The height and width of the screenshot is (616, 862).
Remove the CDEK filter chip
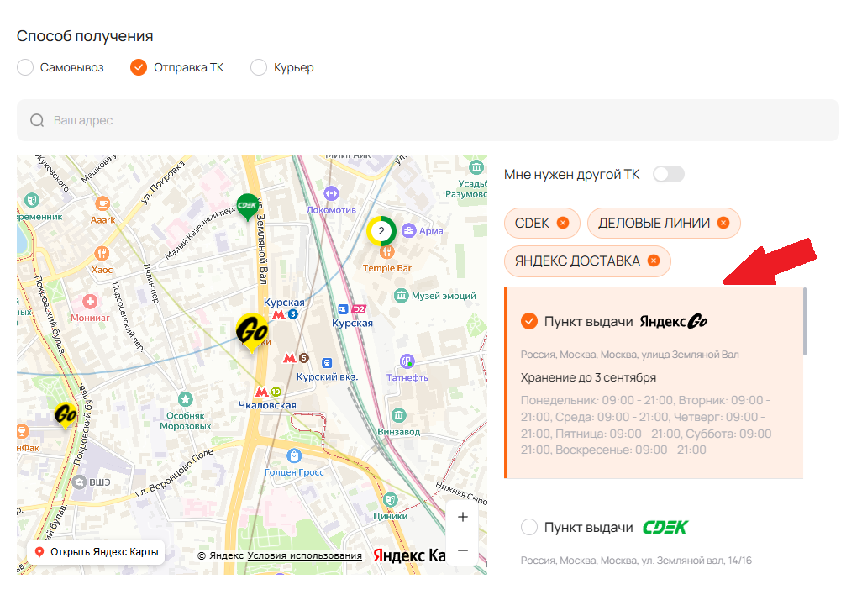point(562,223)
